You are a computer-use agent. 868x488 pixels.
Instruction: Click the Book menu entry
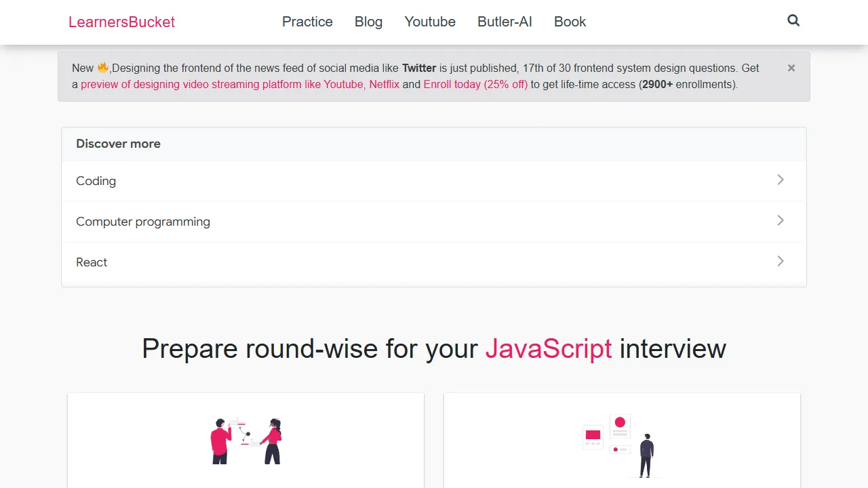[x=570, y=22]
